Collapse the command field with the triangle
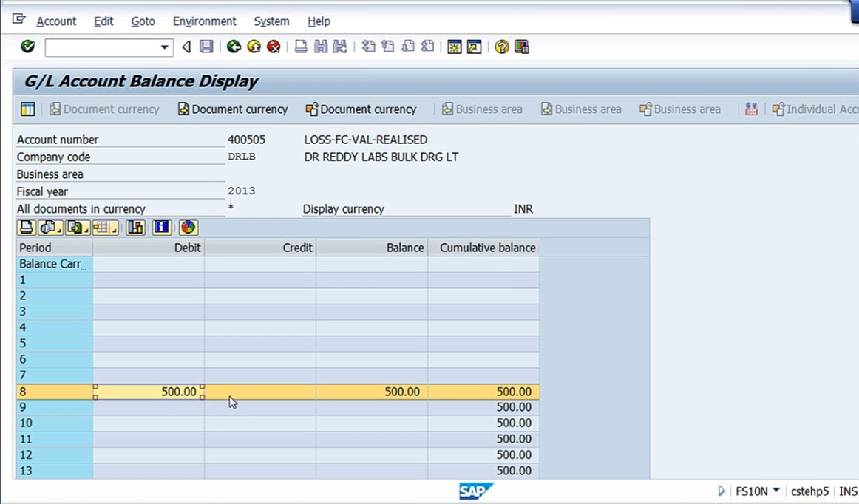The width and height of the screenshot is (859, 504). (x=187, y=47)
